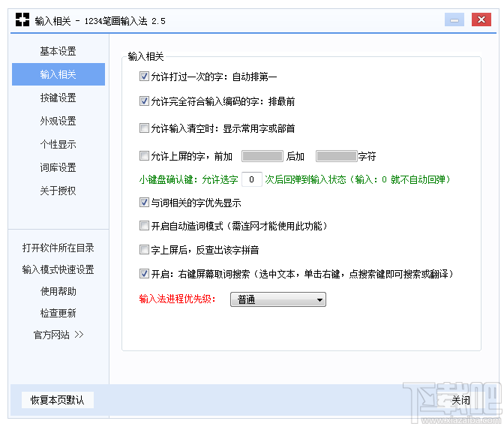
Task: Close the window with red X
Action: [x=481, y=20]
